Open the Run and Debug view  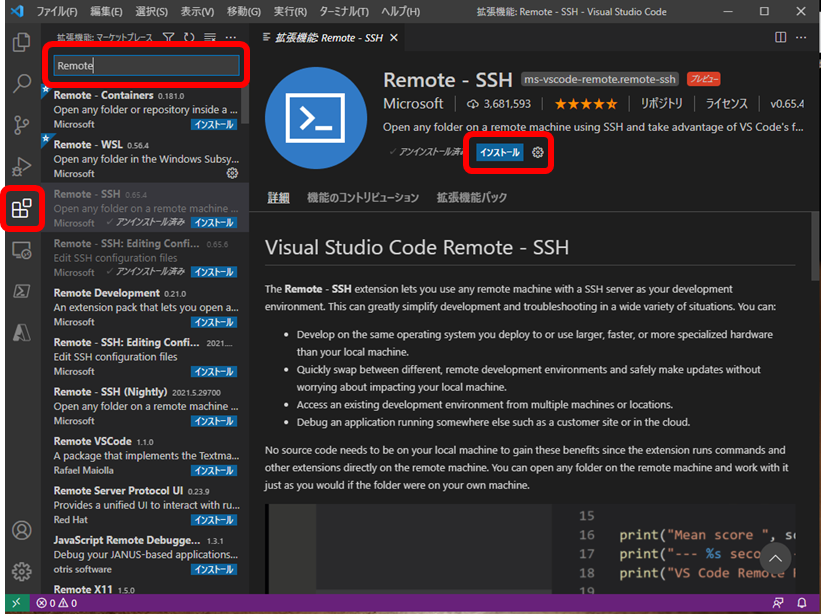coord(21,166)
